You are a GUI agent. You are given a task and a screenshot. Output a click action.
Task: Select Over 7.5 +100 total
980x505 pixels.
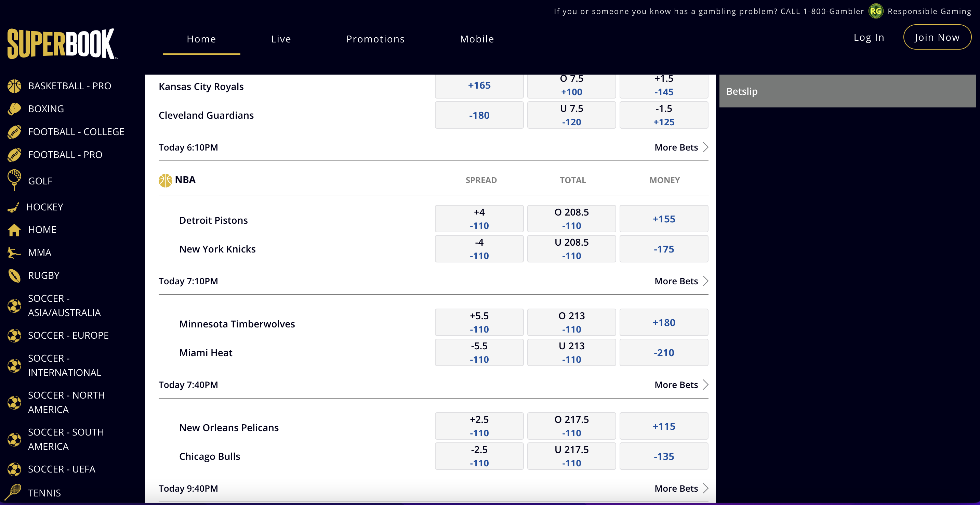571,86
